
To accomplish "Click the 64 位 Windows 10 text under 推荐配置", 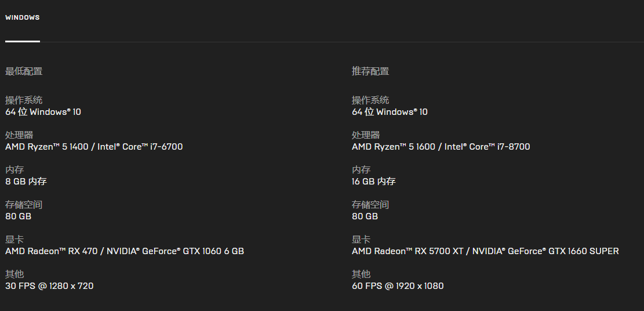I will [390, 112].
